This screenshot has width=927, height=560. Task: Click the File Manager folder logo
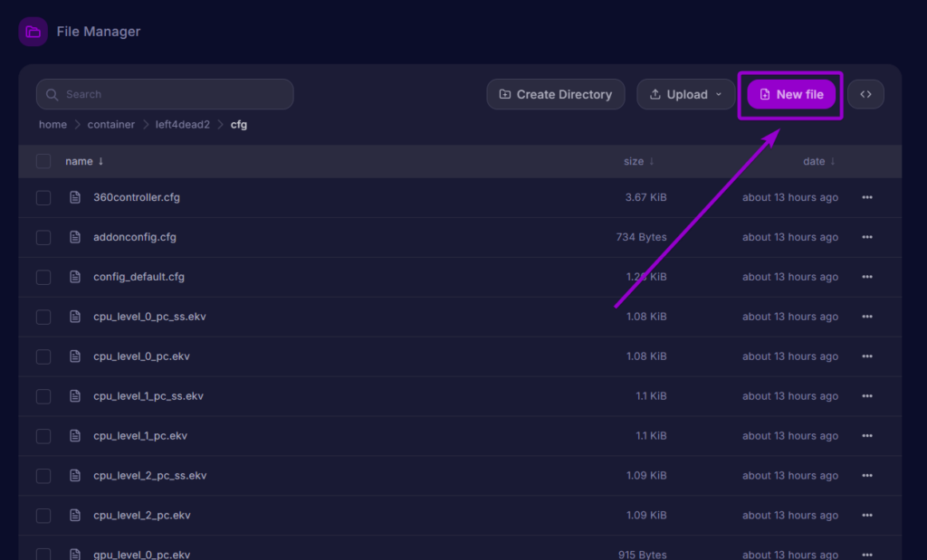pos(33,31)
